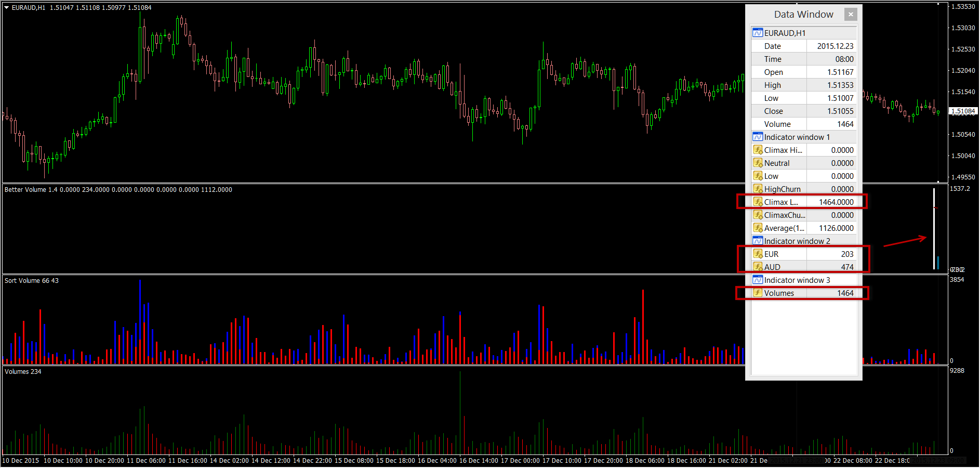The height and width of the screenshot is (468, 980).
Task: Click the Neutral indicator's yellow function icon
Action: point(758,163)
